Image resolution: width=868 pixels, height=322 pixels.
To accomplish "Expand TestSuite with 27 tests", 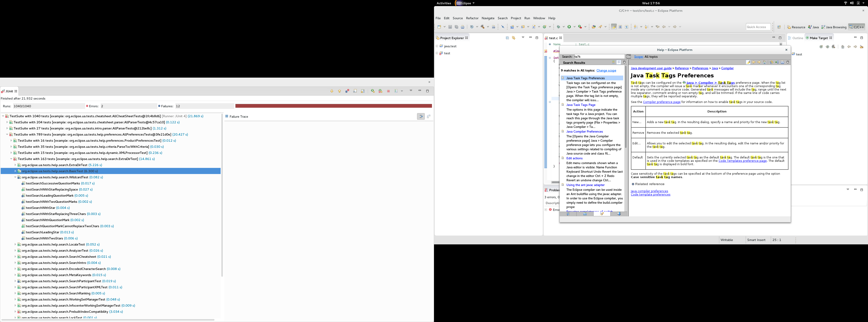I will tap(7, 128).
